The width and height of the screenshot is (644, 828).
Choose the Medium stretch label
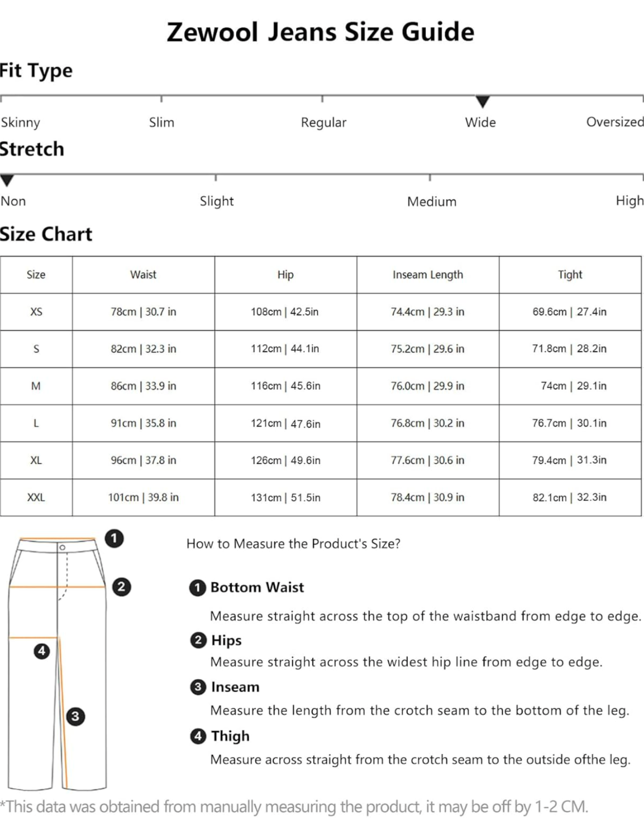pyautogui.click(x=432, y=202)
